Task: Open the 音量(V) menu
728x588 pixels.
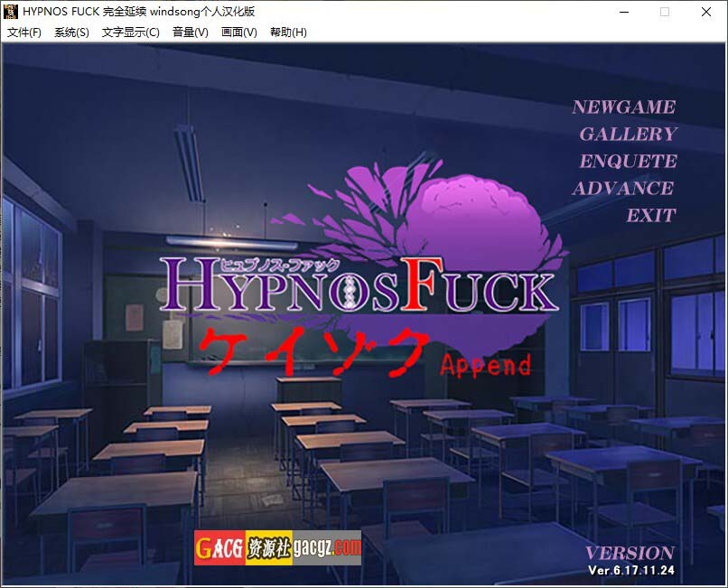Action: point(191,32)
